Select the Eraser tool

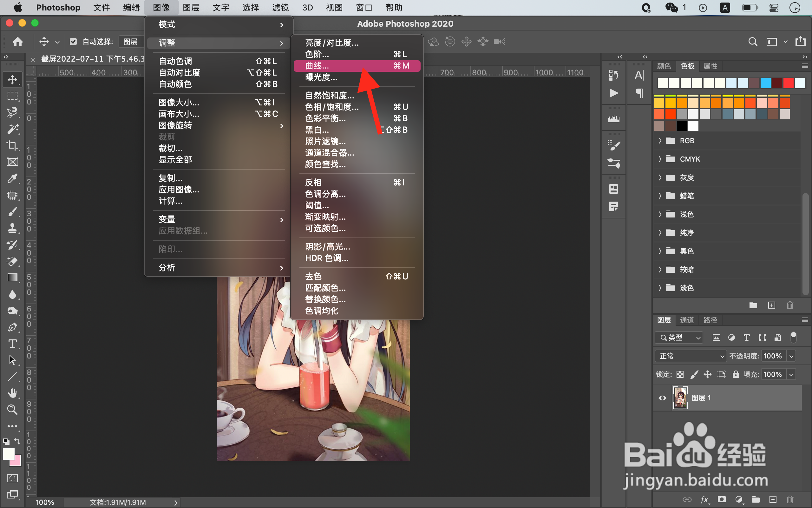(x=12, y=261)
